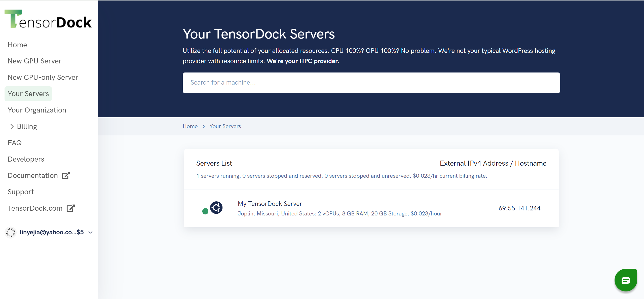The width and height of the screenshot is (644, 299).
Task: Open the Home sidebar item
Action: (17, 45)
